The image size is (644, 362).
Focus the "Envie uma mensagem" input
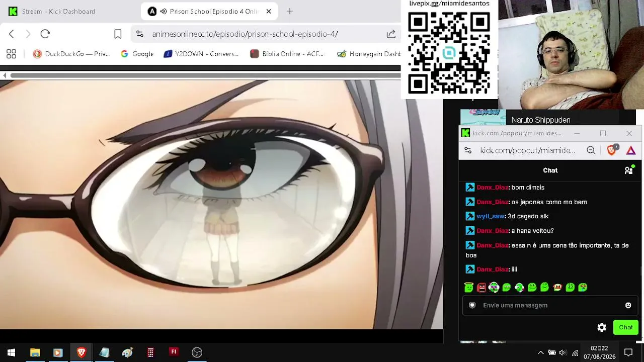click(x=550, y=305)
